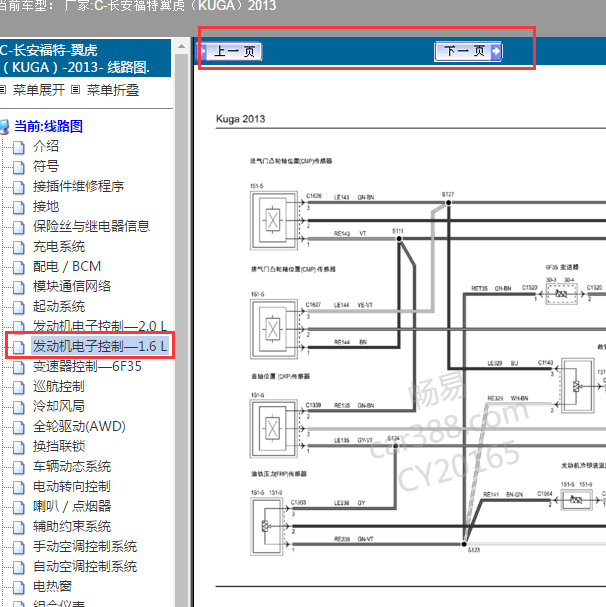Click page icon next to 接插件维修程序
606x607 pixels.
point(18,188)
